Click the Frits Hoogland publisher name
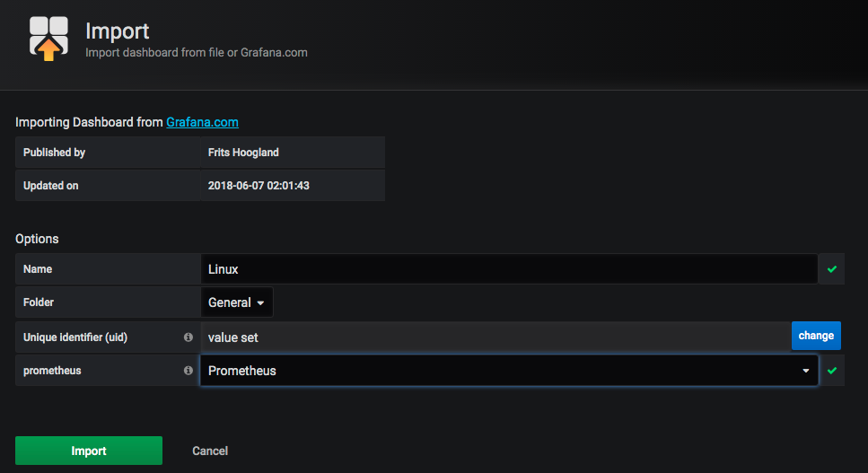 [x=242, y=153]
